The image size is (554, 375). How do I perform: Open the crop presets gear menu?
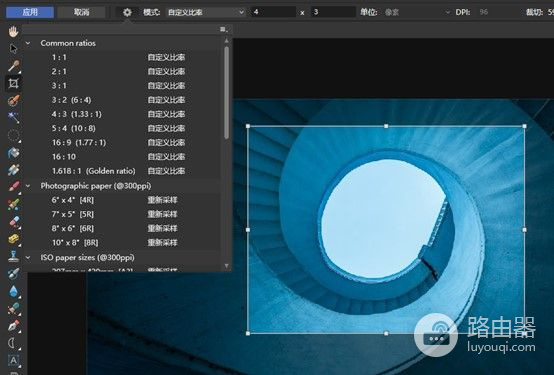click(x=127, y=12)
